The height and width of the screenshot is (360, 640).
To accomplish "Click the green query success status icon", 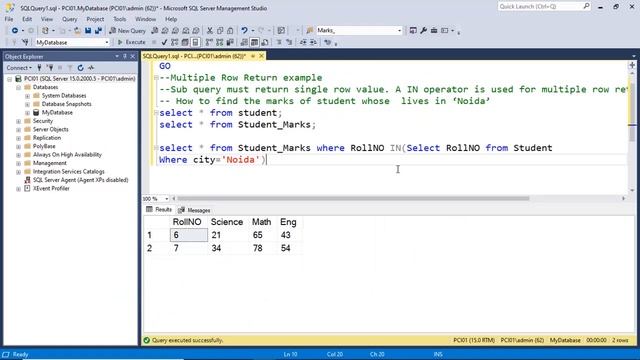I will click(x=147, y=340).
